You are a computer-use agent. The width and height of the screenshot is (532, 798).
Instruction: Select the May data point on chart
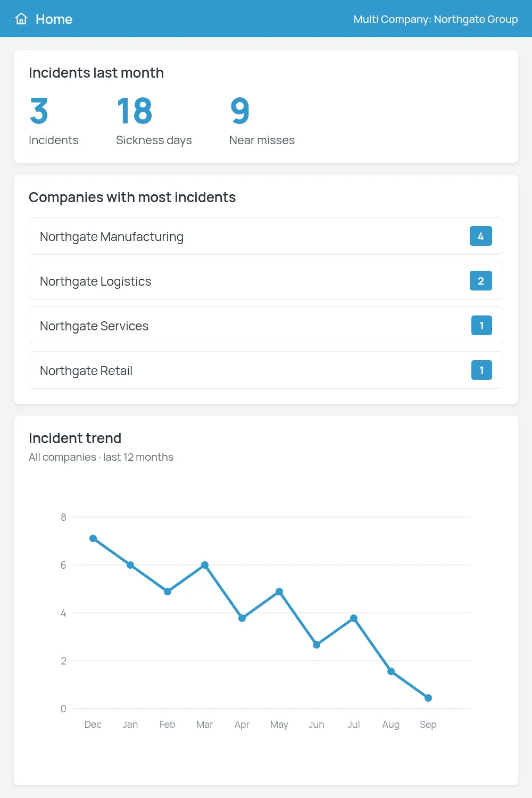(279, 592)
